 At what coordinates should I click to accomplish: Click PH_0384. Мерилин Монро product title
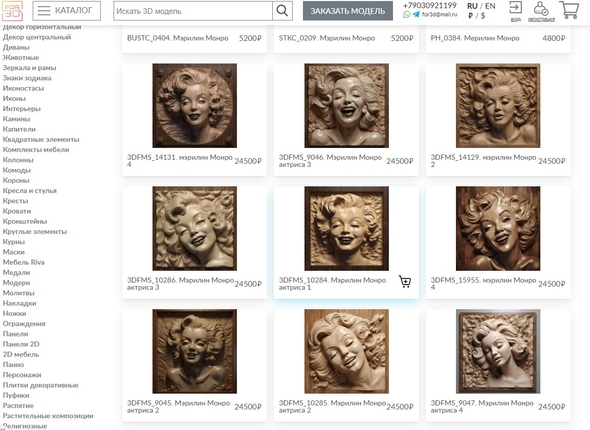point(475,38)
